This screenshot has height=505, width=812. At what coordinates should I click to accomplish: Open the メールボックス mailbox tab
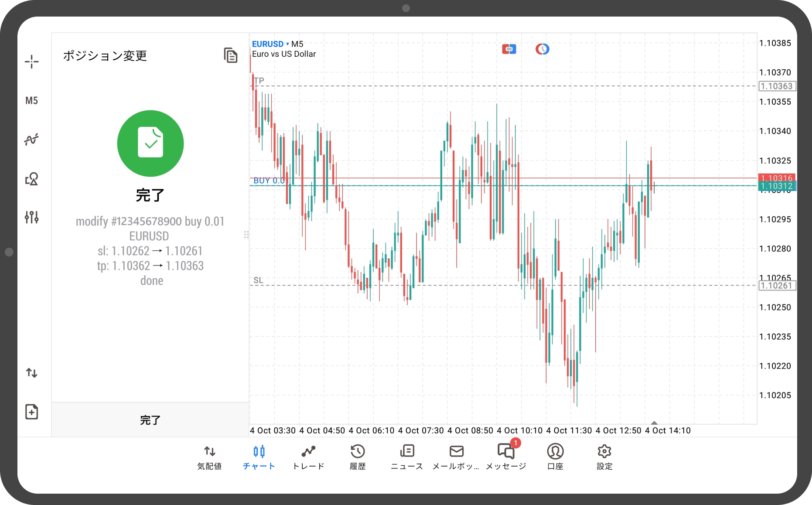click(x=456, y=457)
